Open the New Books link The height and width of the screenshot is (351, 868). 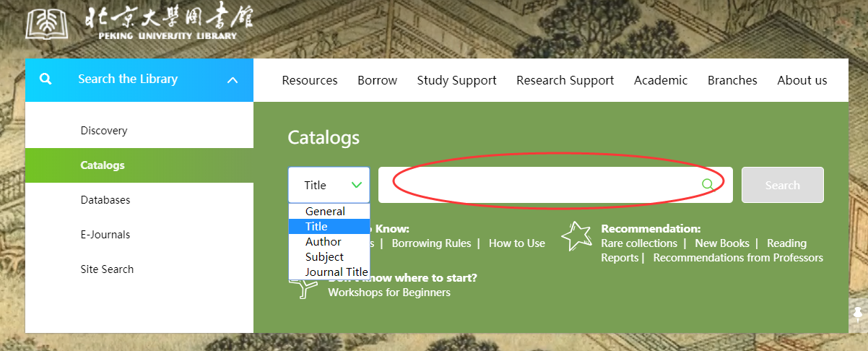coord(722,243)
